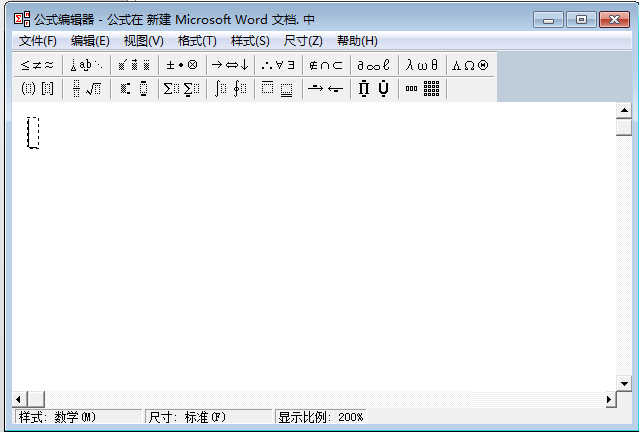Click the vertical scrollbar down arrow

point(624,382)
